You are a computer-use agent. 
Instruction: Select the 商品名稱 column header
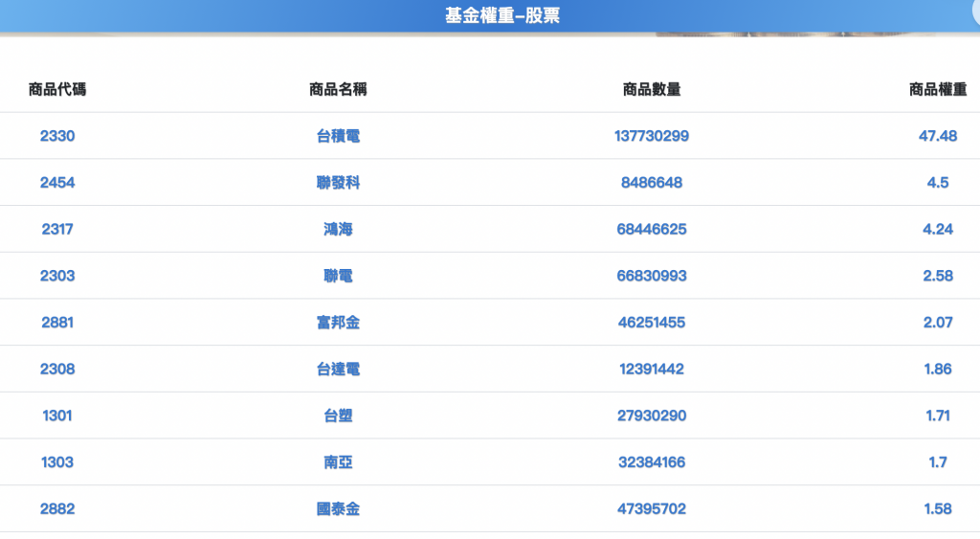coord(338,89)
